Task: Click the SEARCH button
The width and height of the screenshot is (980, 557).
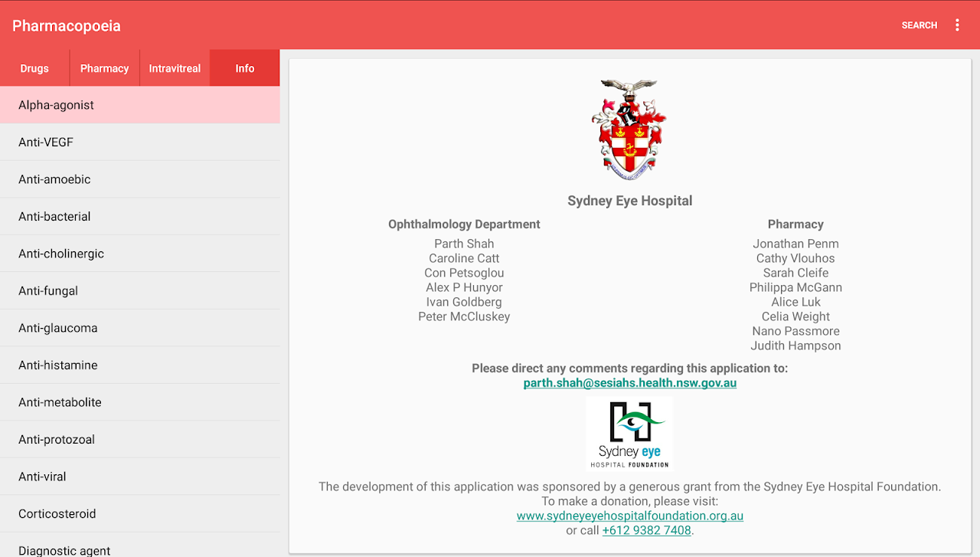Action: pyautogui.click(x=920, y=25)
